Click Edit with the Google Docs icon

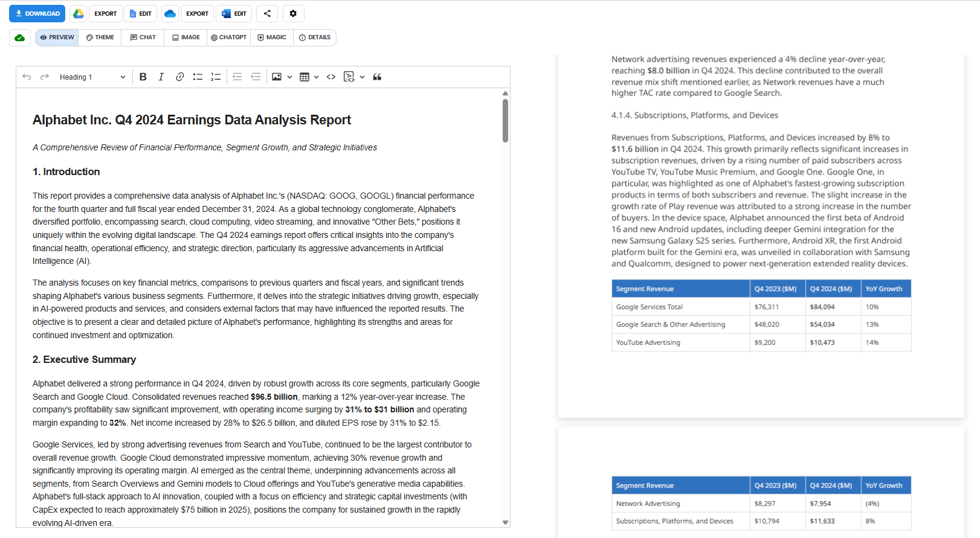[x=141, y=13]
